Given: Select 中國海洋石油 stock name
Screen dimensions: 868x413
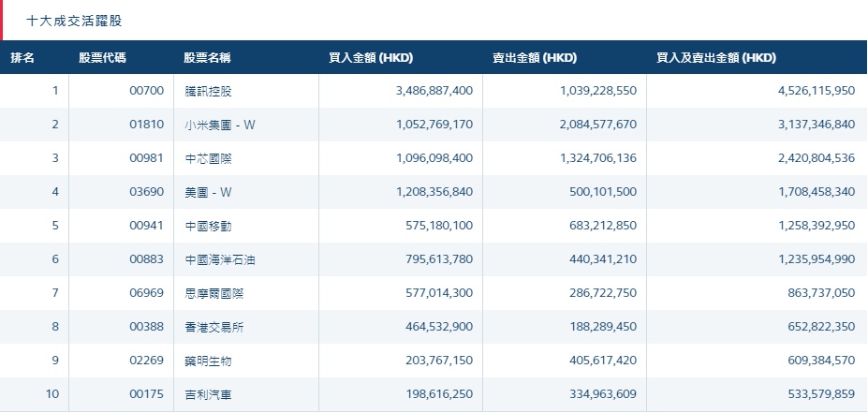Looking at the screenshot, I should point(219,259).
